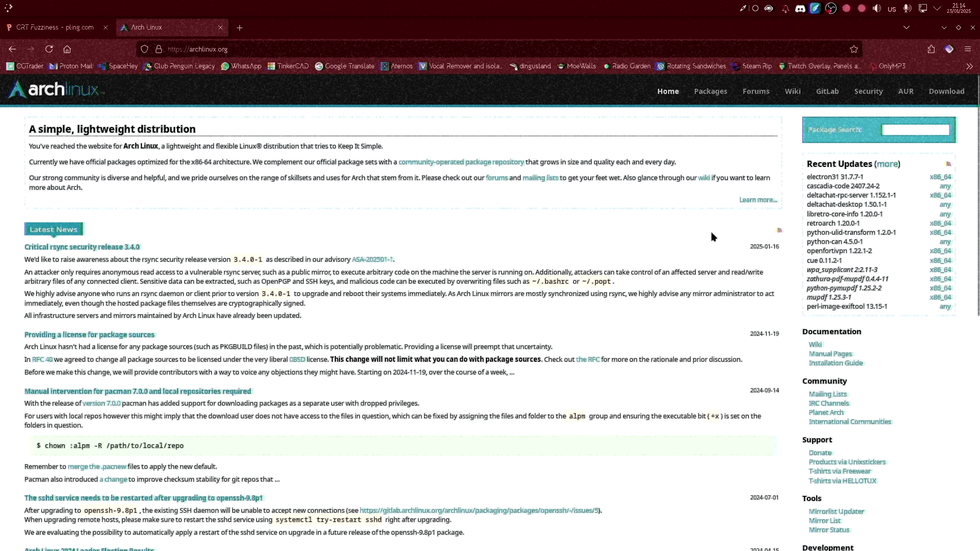Open the application launcher icon top-left
This screenshot has height=551, width=980.
8,8
